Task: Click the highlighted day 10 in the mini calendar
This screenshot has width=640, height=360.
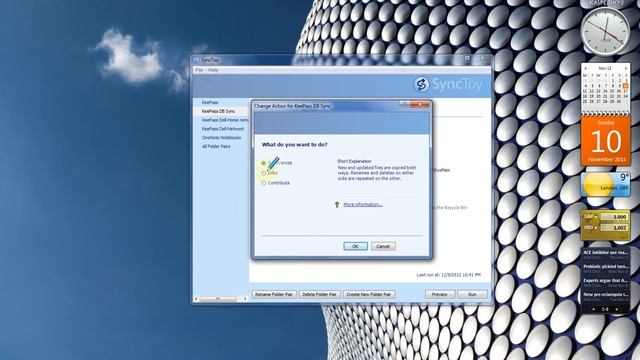Action: coord(625,86)
